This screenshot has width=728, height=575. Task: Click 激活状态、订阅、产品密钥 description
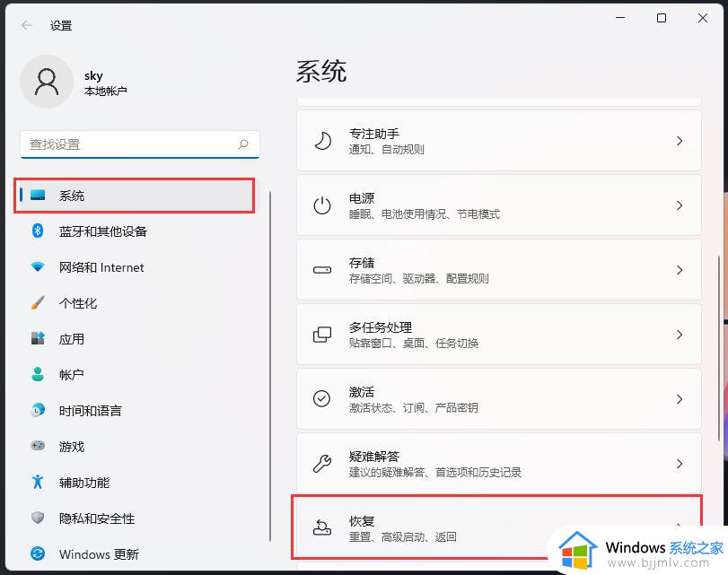coord(413,407)
